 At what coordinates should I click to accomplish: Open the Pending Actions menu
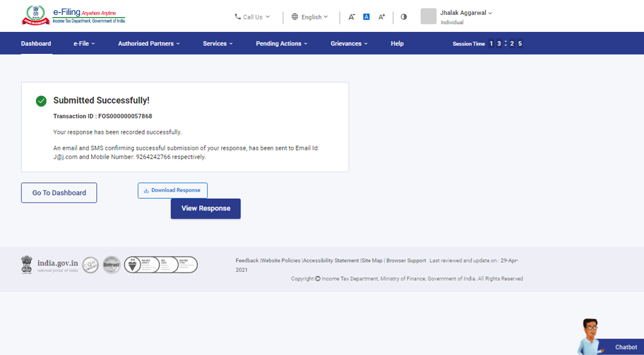coord(281,43)
